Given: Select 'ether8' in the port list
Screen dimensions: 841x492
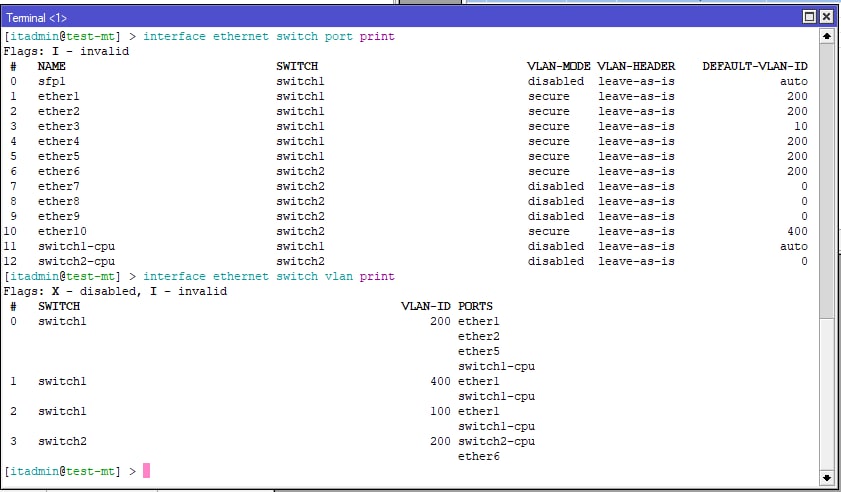Looking at the screenshot, I should [58, 202].
